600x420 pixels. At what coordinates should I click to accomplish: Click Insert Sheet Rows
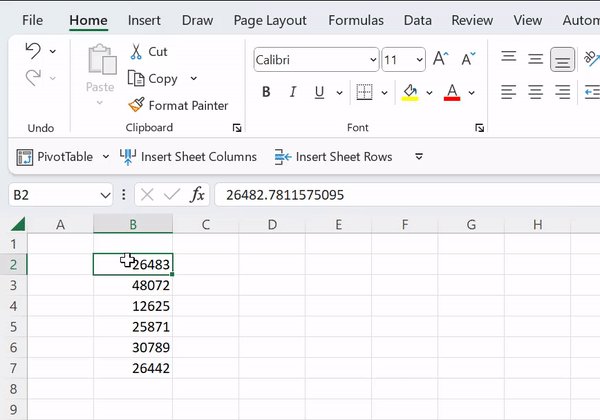333,157
